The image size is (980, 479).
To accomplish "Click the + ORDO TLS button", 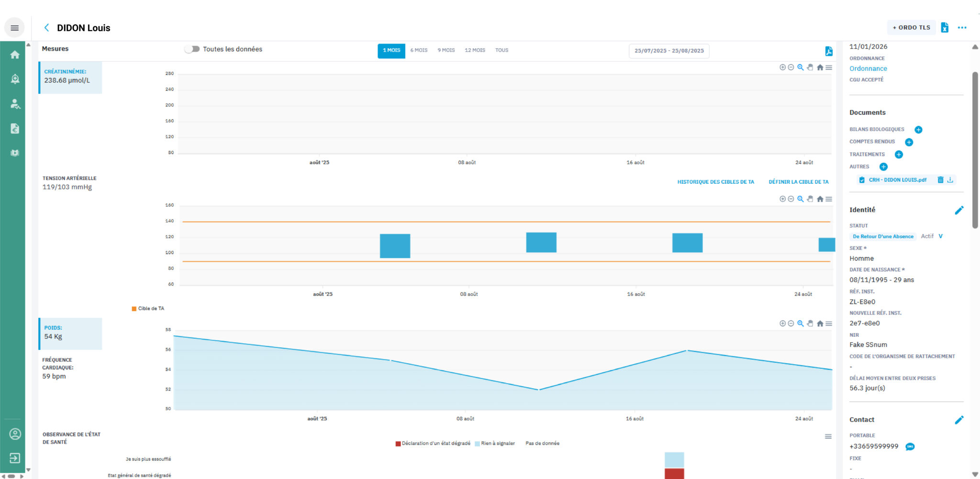I will click(x=911, y=28).
